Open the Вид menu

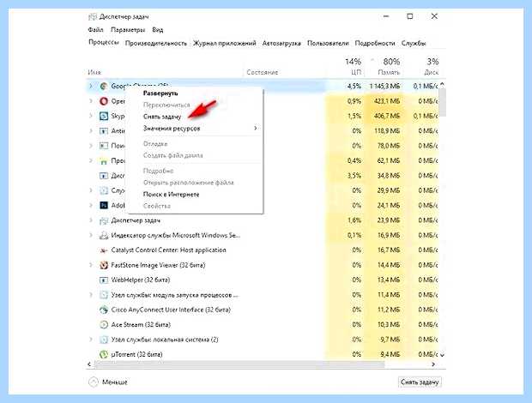click(x=157, y=30)
